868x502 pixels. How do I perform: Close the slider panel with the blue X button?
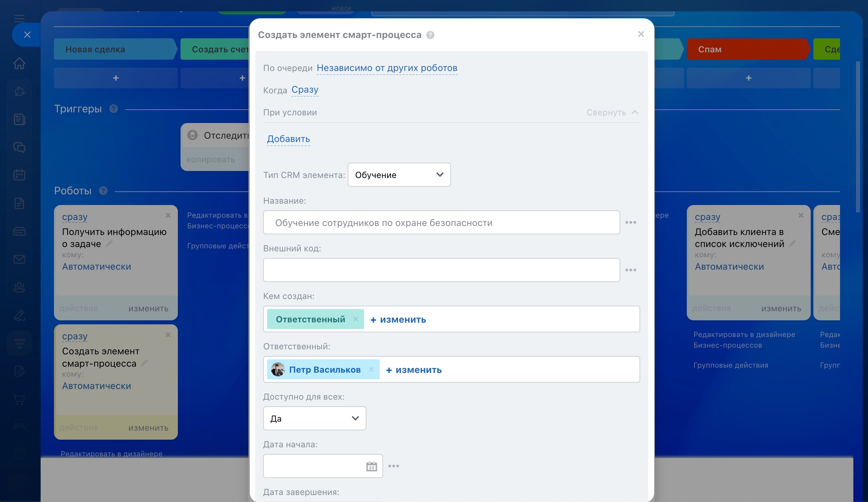(27, 34)
